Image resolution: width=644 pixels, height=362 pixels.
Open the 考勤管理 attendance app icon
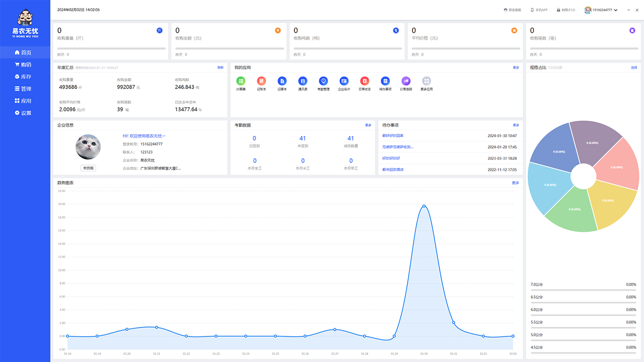[323, 81]
